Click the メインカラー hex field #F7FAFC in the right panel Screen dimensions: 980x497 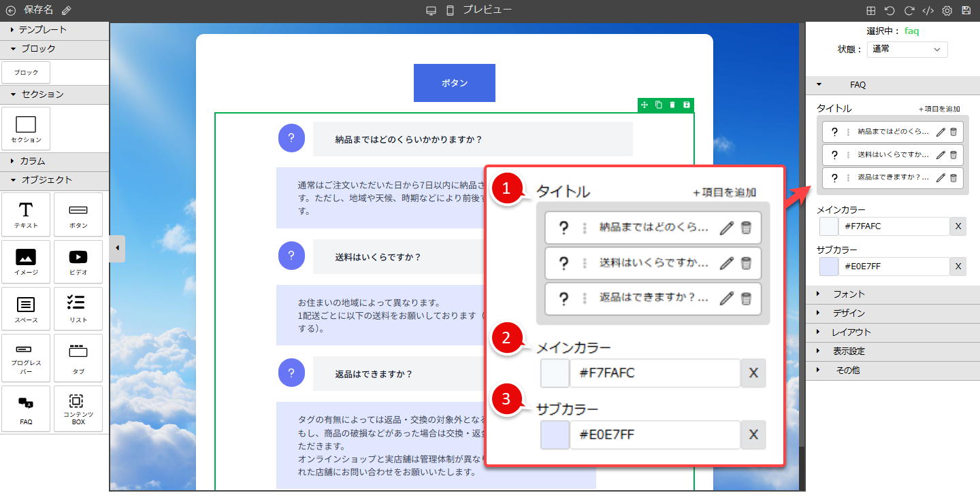pos(894,226)
